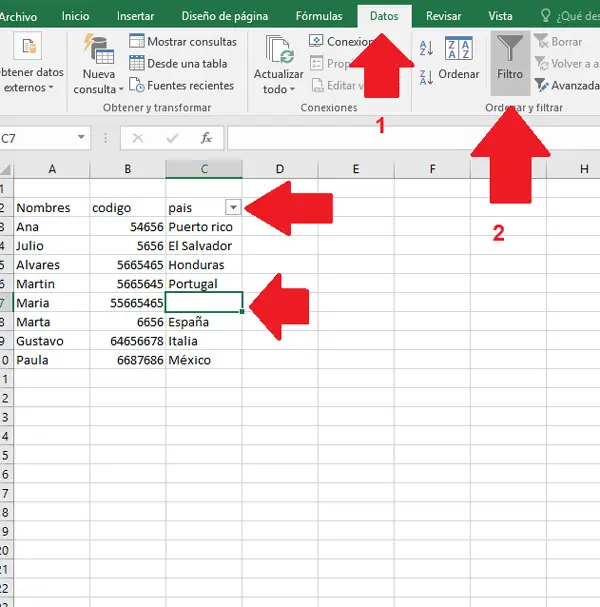Click the Name Box showing C7

37,138
